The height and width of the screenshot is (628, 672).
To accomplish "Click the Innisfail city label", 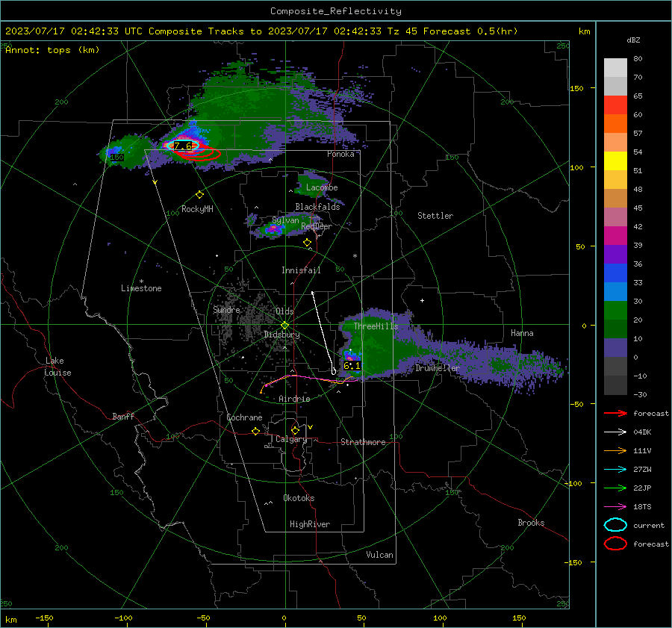I will 301,270.
